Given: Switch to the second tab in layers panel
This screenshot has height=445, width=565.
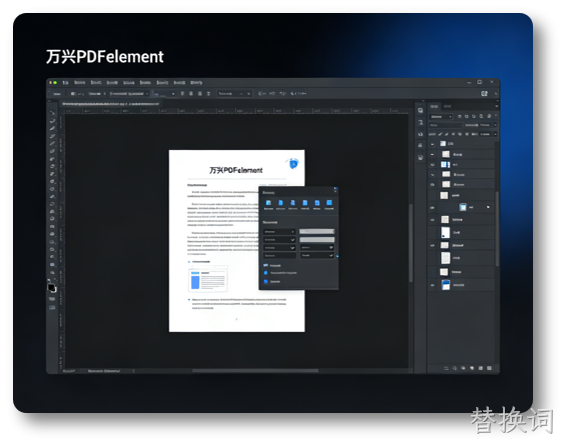Looking at the screenshot, I should (x=447, y=106).
